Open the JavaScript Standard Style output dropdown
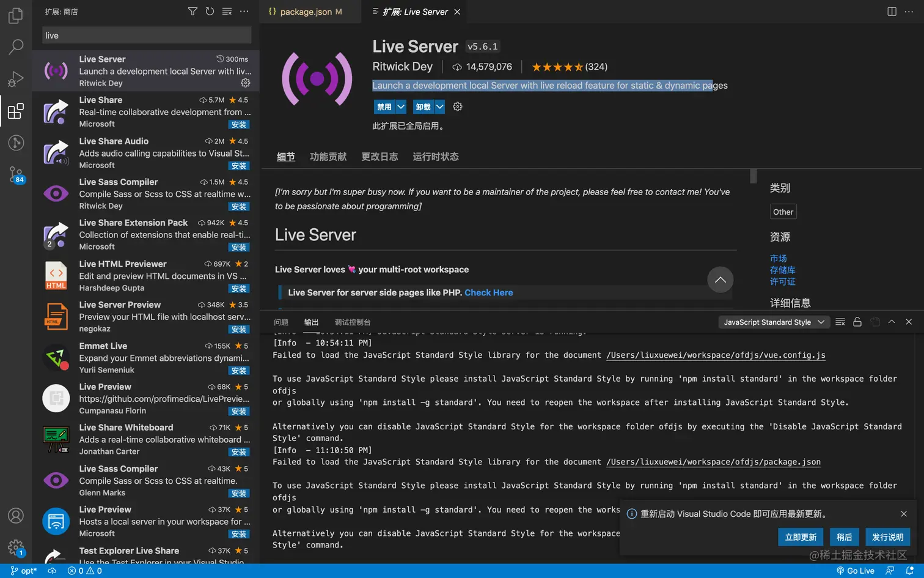924x578 pixels. 774,322
